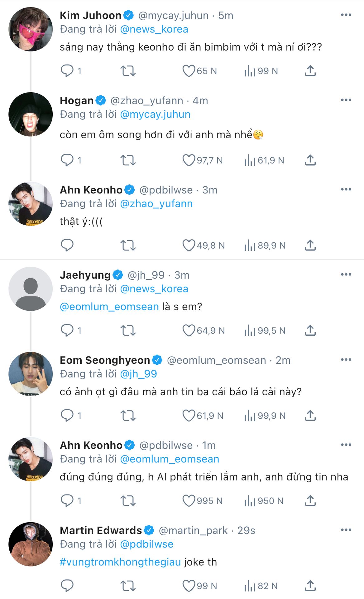Screen dimensions: 364x599
Task: Retweet Martin Edwards' tweet
Action: click(x=128, y=586)
